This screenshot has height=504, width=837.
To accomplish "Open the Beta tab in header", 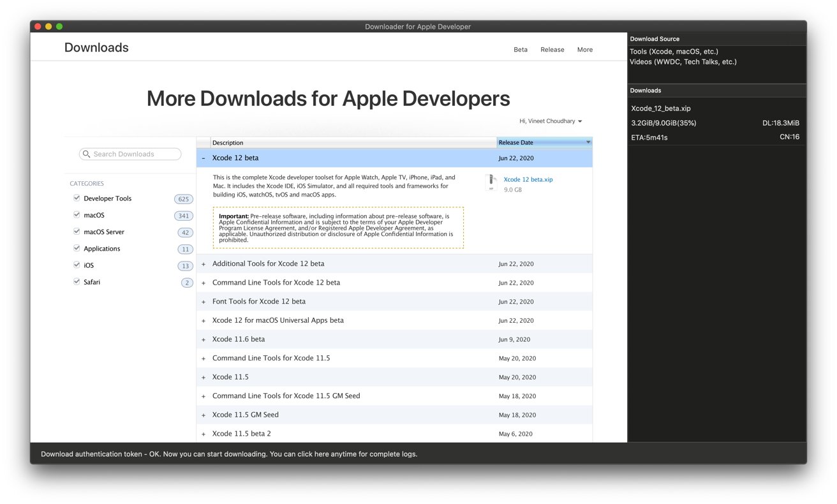I will click(521, 50).
